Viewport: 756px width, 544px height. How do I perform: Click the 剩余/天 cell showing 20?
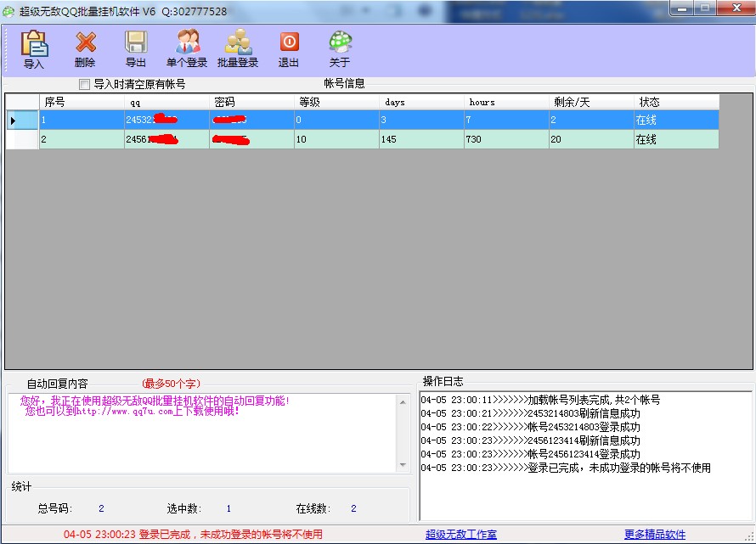pos(590,139)
